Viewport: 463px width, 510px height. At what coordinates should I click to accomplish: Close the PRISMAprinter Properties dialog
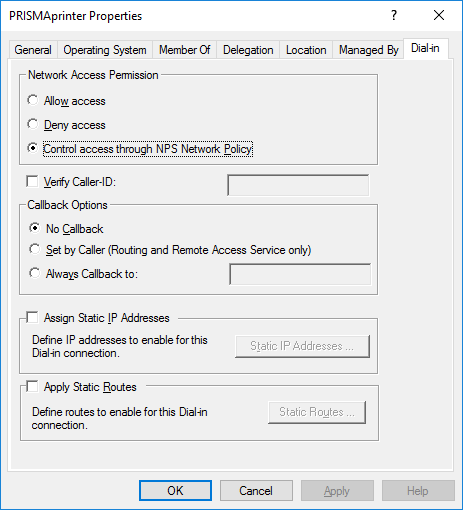click(x=439, y=15)
